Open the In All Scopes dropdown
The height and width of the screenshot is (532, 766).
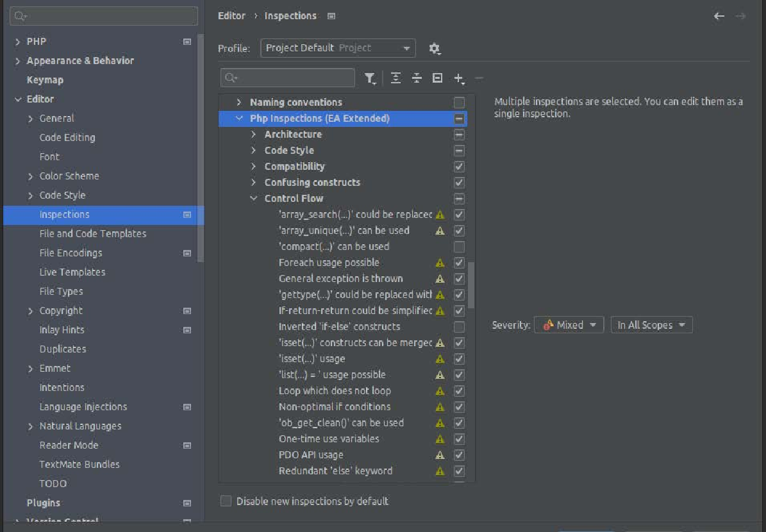tap(652, 325)
